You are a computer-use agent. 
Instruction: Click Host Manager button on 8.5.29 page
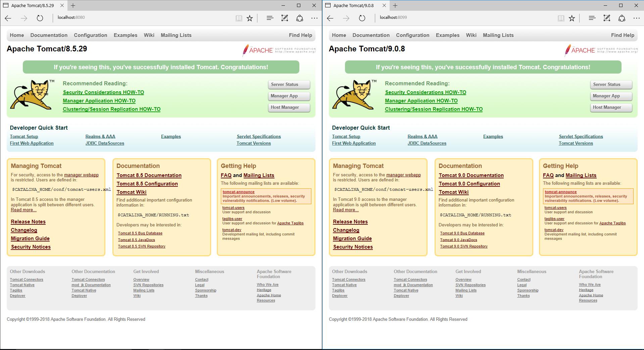tap(289, 107)
